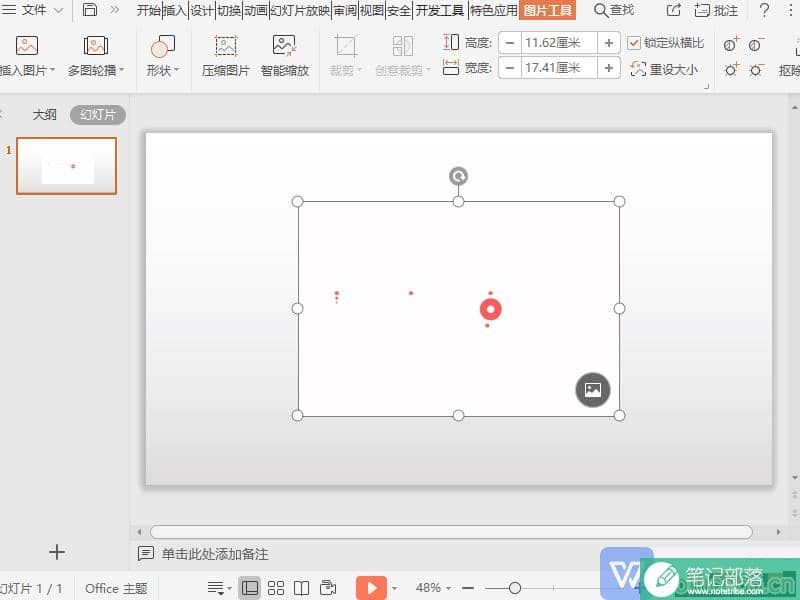Click the 压缩图片 icon
Viewport: 800px width, 600px height.
[x=226, y=46]
